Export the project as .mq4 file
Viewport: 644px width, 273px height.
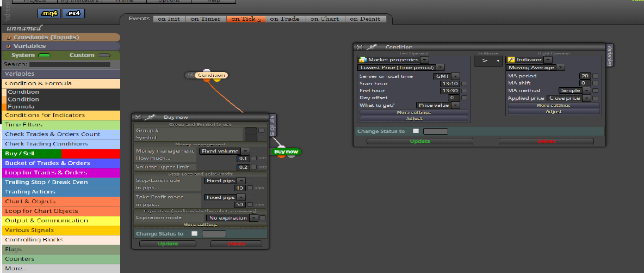click(49, 14)
